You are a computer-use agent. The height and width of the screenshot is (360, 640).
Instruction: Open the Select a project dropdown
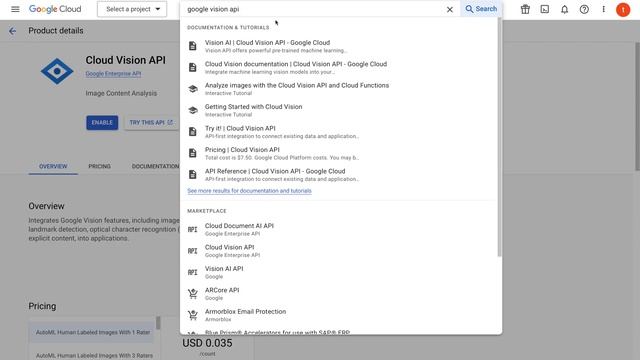coord(132,9)
